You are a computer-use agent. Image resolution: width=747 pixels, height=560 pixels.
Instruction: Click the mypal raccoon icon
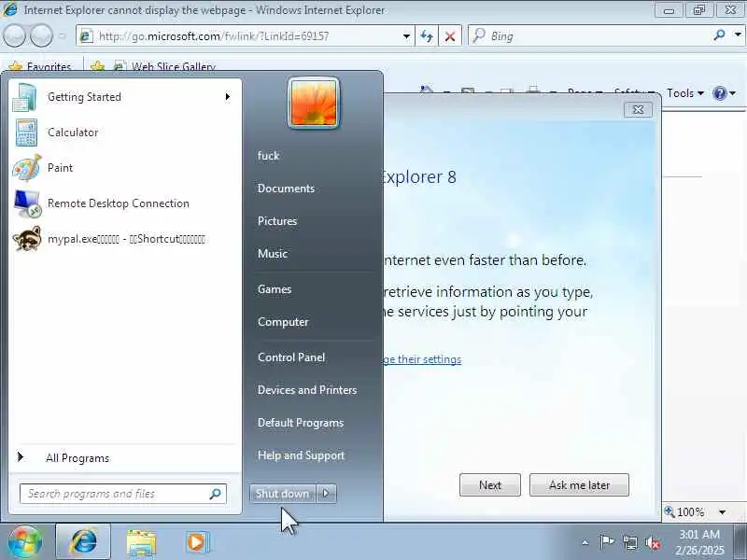tap(27, 239)
